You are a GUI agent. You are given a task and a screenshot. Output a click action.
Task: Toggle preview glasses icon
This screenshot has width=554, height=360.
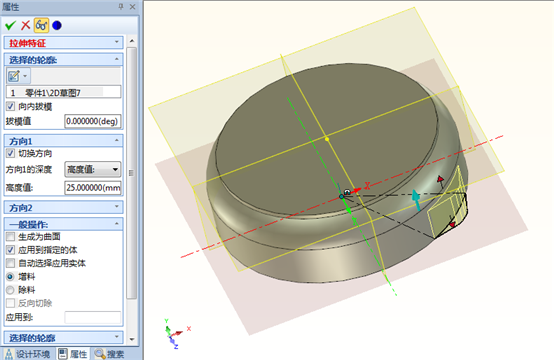[41, 25]
